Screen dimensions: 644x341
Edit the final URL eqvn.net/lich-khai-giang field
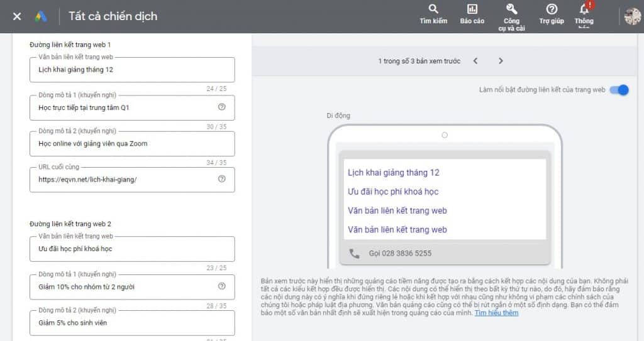[x=132, y=180]
